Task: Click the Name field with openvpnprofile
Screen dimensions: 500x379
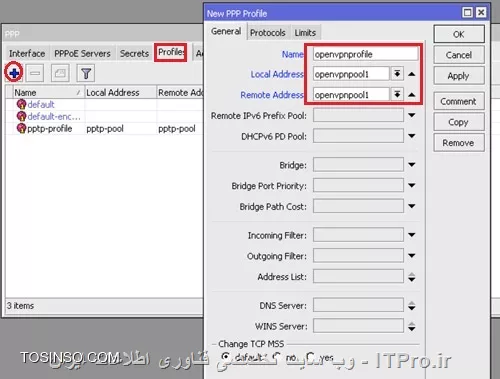Action: pos(365,54)
